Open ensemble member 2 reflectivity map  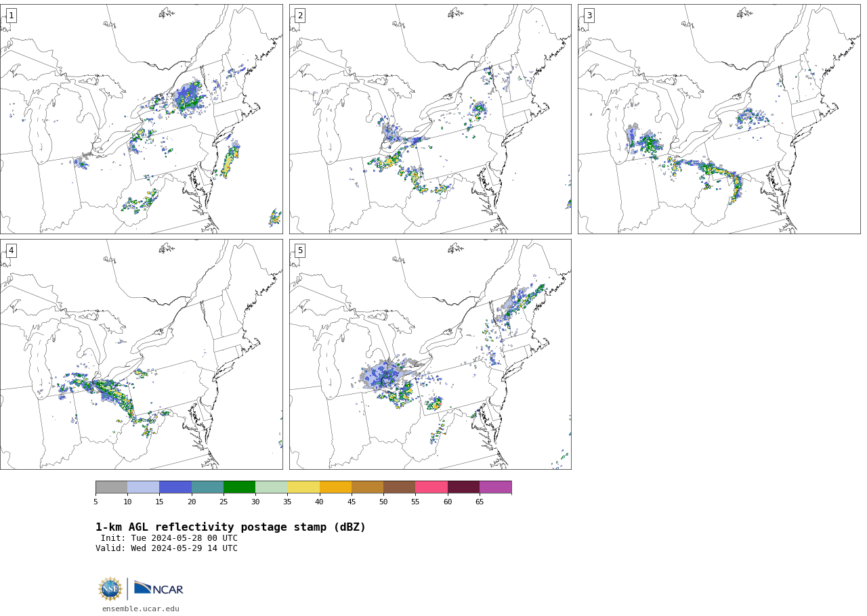click(x=430, y=119)
